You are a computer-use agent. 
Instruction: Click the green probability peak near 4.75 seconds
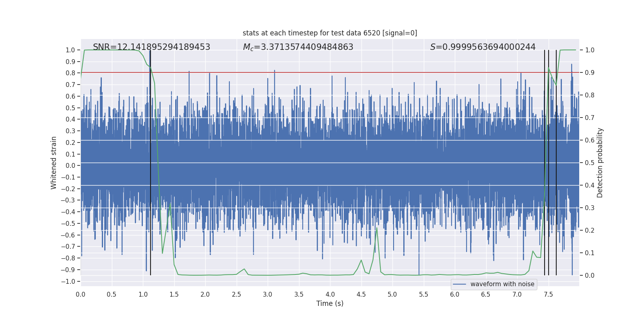click(x=377, y=228)
